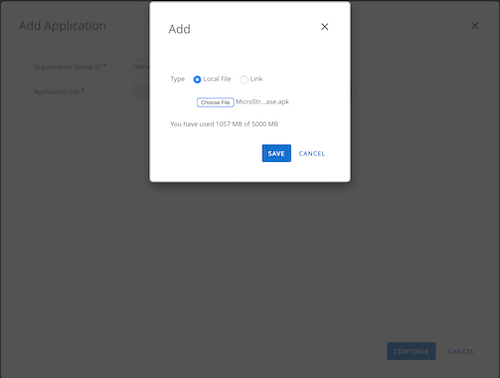Click the Local File label text
Image resolution: width=500 pixels, height=378 pixels.
tap(217, 79)
